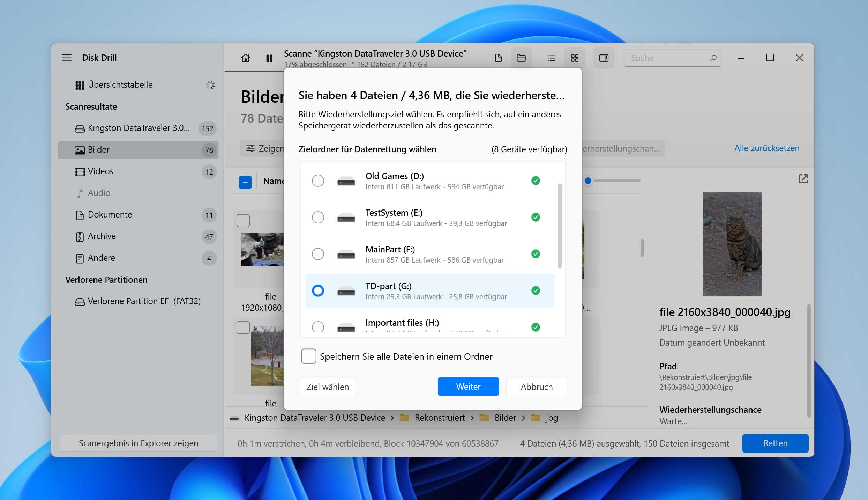
Task: Select grid thumbnails view icon
Action: tap(575, 58)
